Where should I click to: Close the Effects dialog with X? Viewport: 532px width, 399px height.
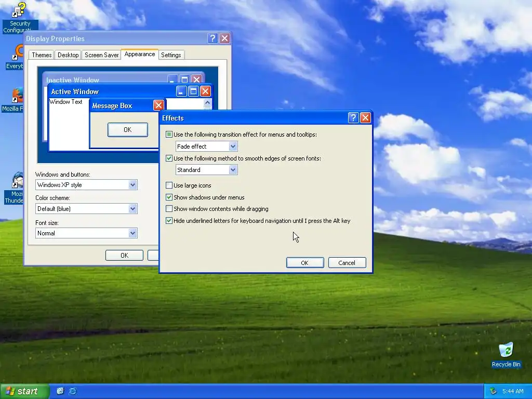[365, 118]
